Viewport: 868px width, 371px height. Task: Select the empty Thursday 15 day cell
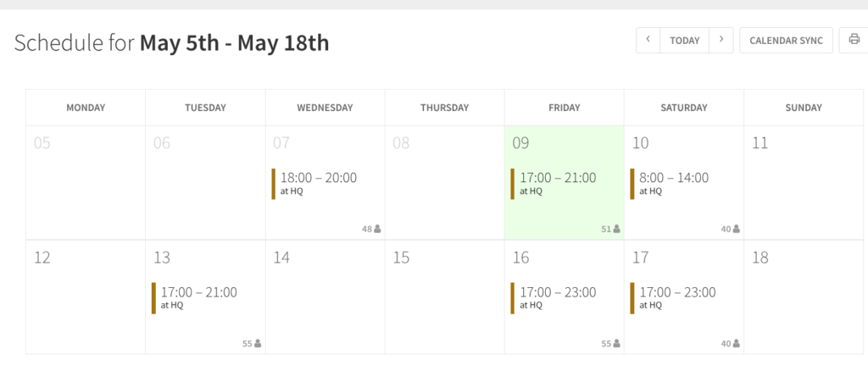click(444, 297)
